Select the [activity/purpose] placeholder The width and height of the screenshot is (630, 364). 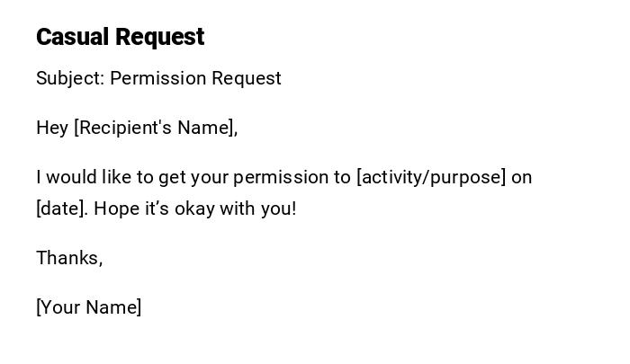431,177
